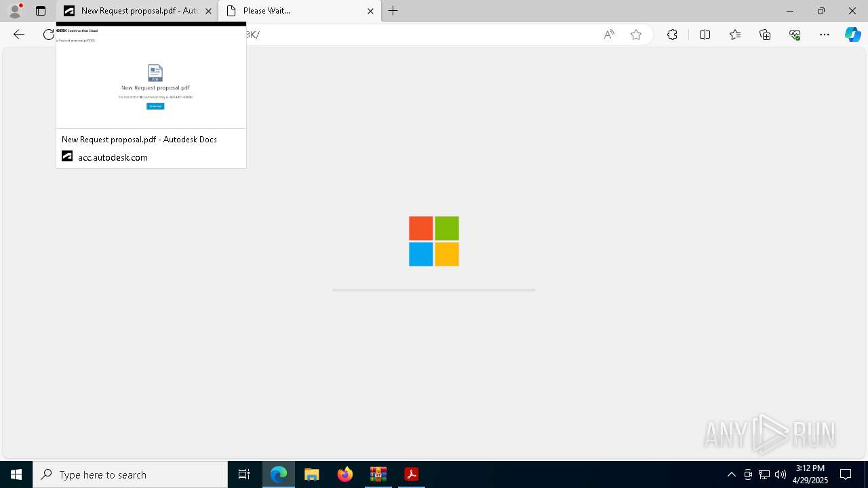The width and height of the screenshot is (868, 488).
Task: Click the Edge taskbar icon
Action: click(x=279, y=474)
